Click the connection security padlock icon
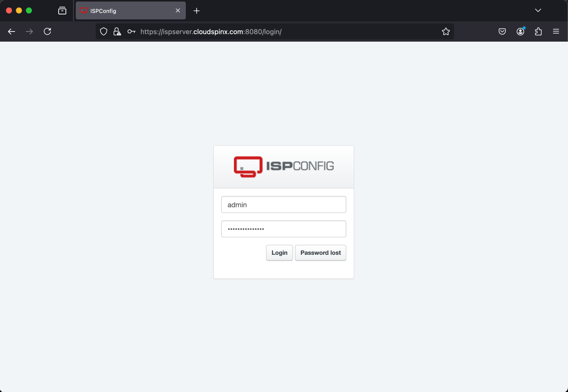The image size is (568, 392). 117,31
